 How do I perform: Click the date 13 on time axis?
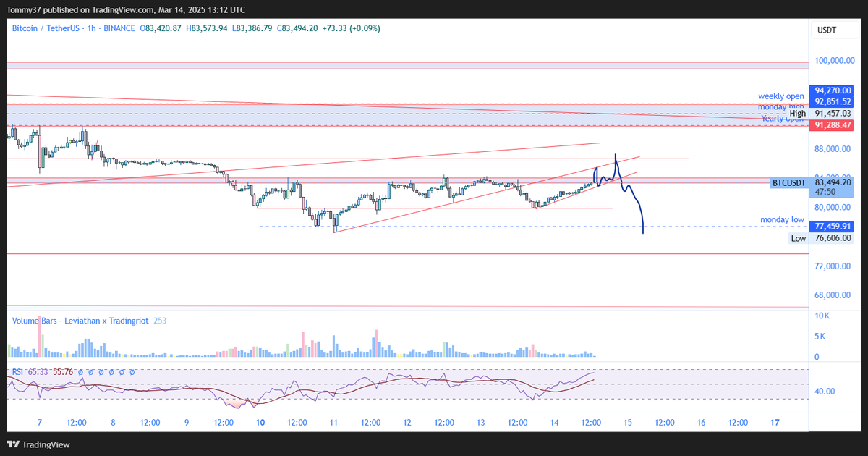coord(480,423)
